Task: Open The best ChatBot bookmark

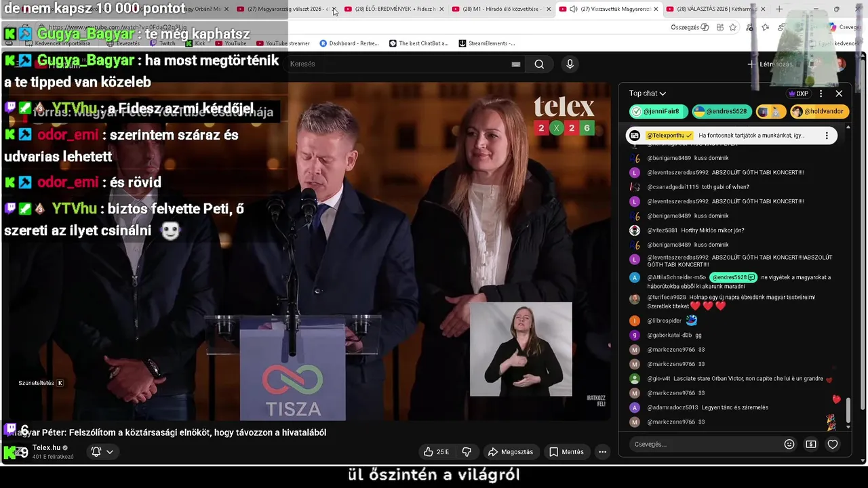Action: click(418, 43)
